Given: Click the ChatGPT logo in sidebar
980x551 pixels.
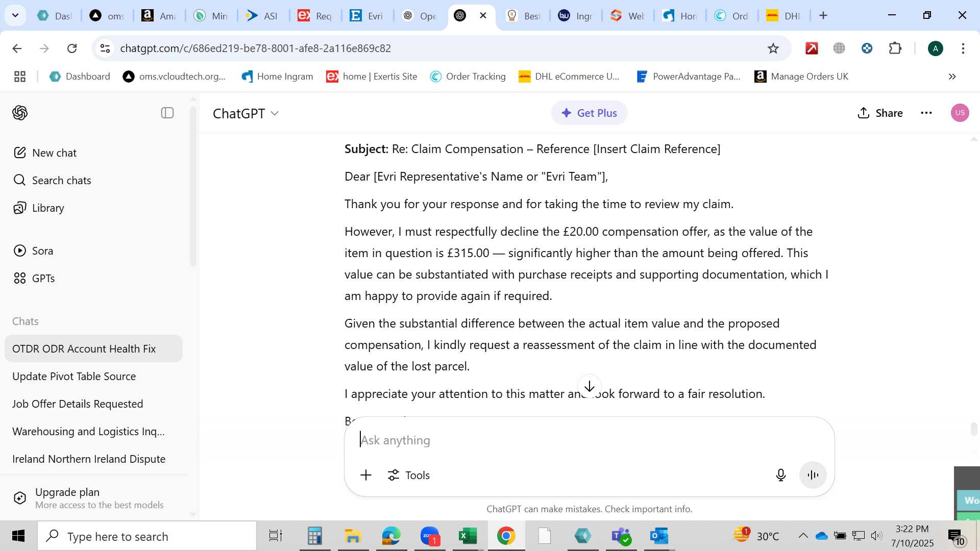Looking at the screenshot, I should point(20,113).
